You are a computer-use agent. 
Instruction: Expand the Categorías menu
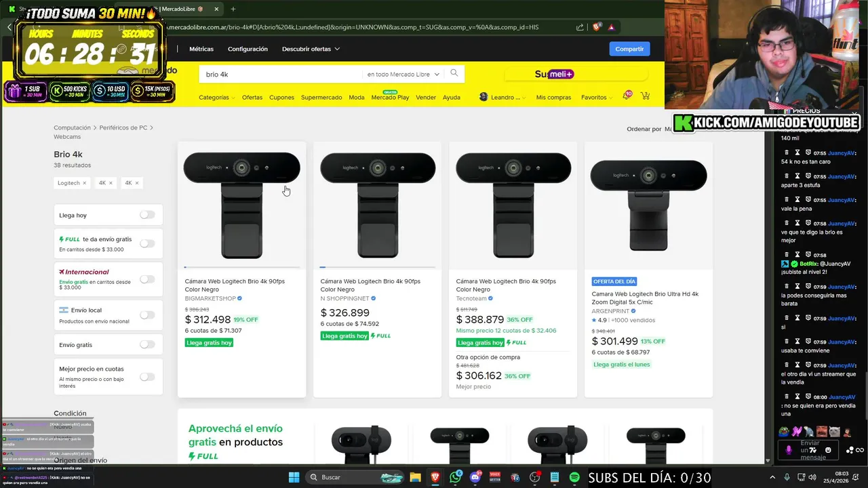click(x=216, y=97)
